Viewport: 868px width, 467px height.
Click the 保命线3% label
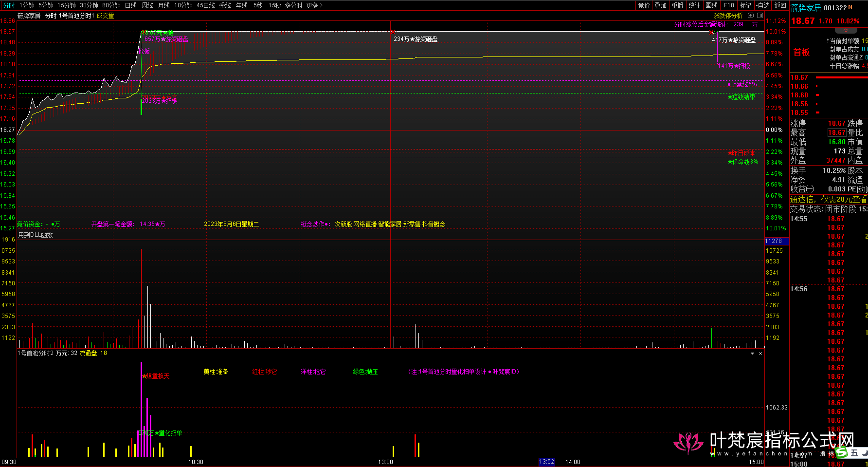pyautogui.click(x=743, y=161)
